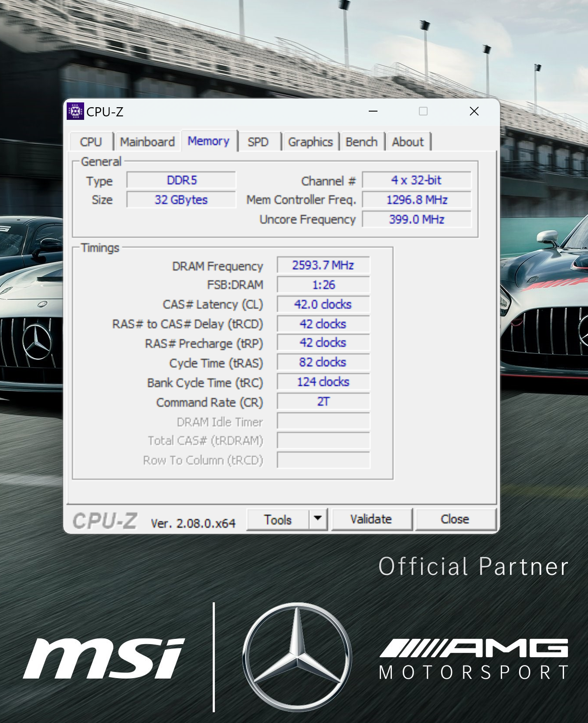Minimize the CPU-Z window

(x=373, y=111)
